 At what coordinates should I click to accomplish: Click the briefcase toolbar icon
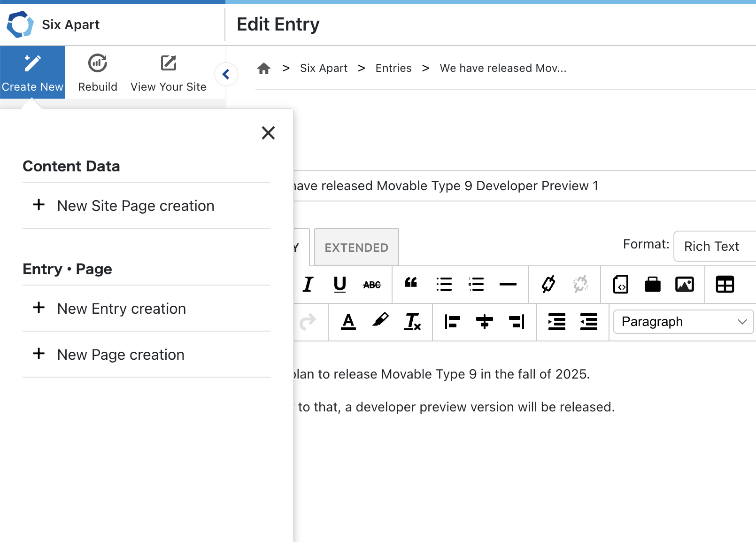click(653, 284)
